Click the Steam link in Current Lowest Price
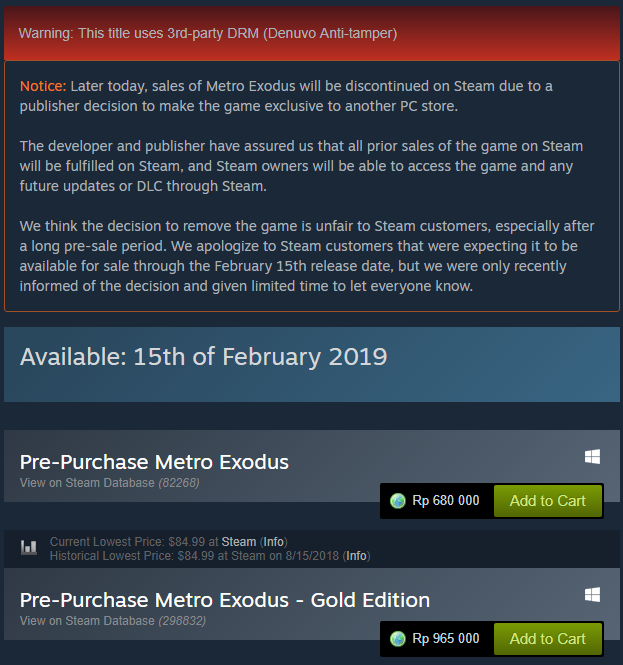Viewport: 623px width, 665px height. 239,542
